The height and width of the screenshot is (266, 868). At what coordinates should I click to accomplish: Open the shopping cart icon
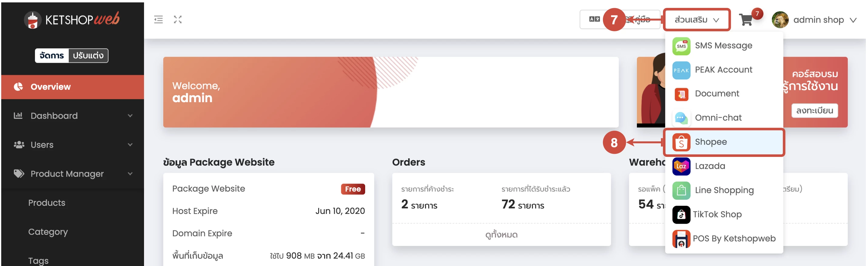click(x=746, y=20)
